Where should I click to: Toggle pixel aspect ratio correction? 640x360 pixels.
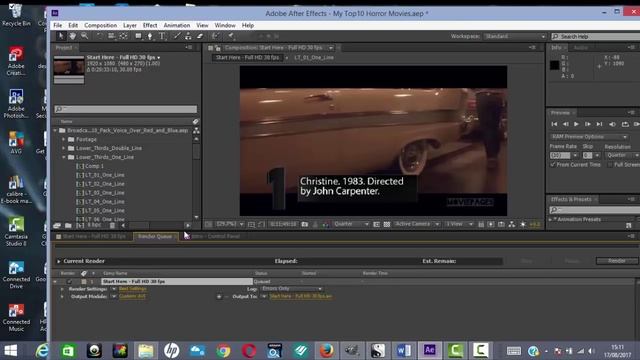(x=481, y=224)
